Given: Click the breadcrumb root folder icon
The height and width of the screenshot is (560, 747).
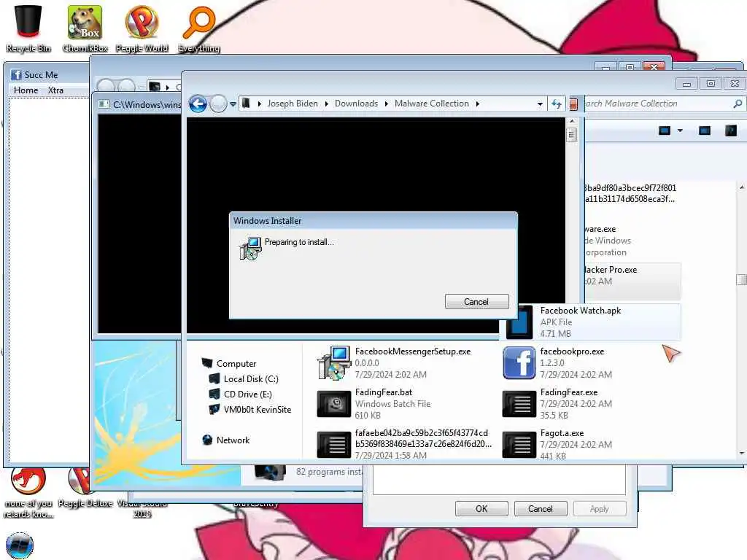Looking at the screenshot, I should [245, 103].
